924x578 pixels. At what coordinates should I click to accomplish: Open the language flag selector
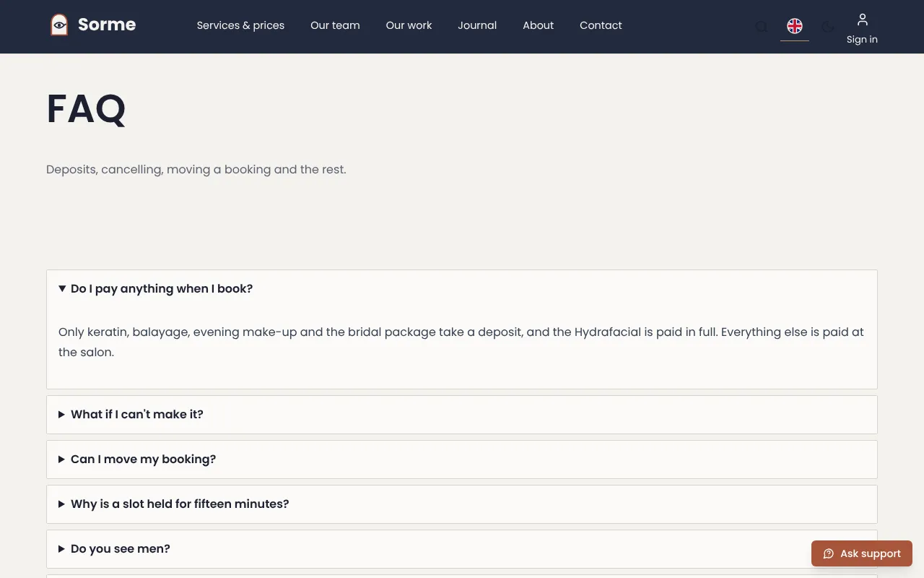coord(795,26)
